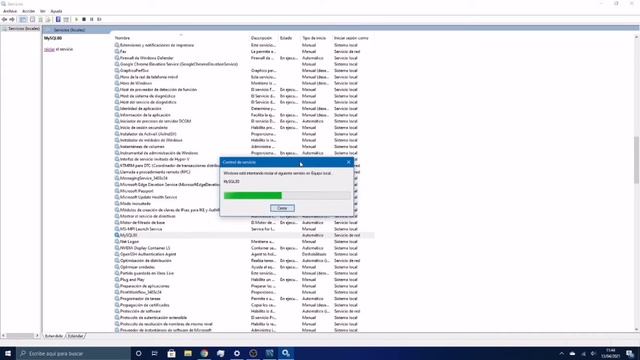Click the Export List toolbar icon

(48, 19)
